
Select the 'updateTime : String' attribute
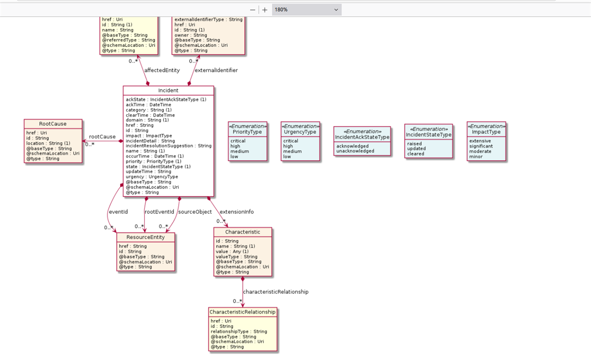click(148, 172)
